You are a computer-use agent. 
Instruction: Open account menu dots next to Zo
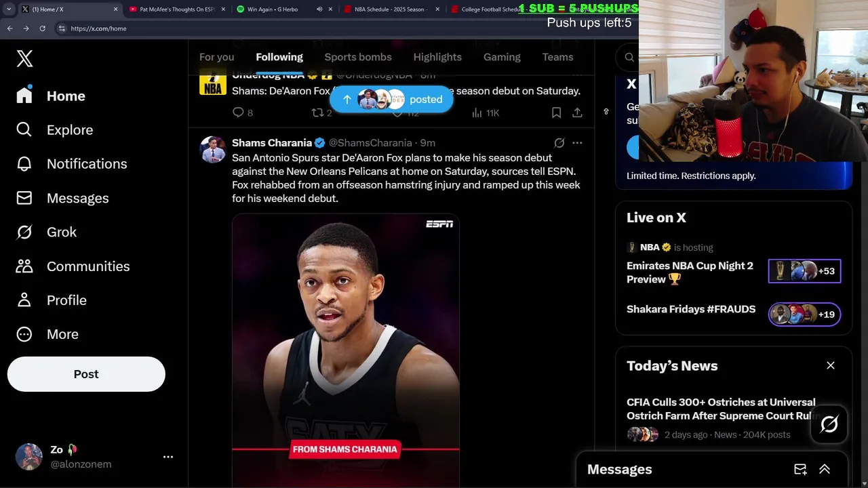pyautogui.click(x=168, y=457)
